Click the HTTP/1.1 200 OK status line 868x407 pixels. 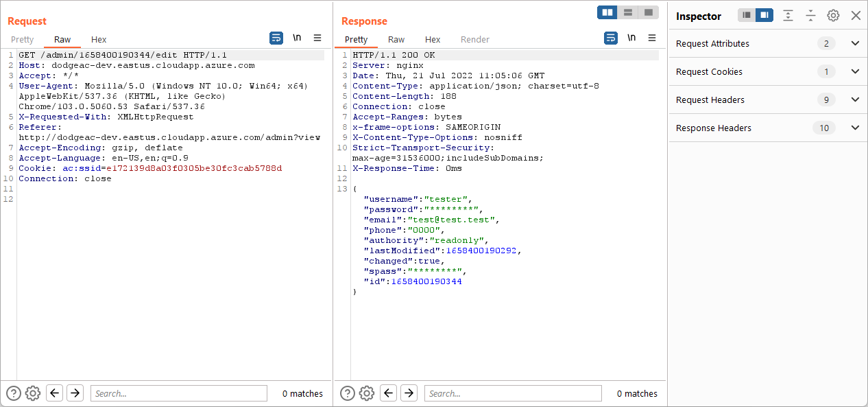tap(394, 55)
